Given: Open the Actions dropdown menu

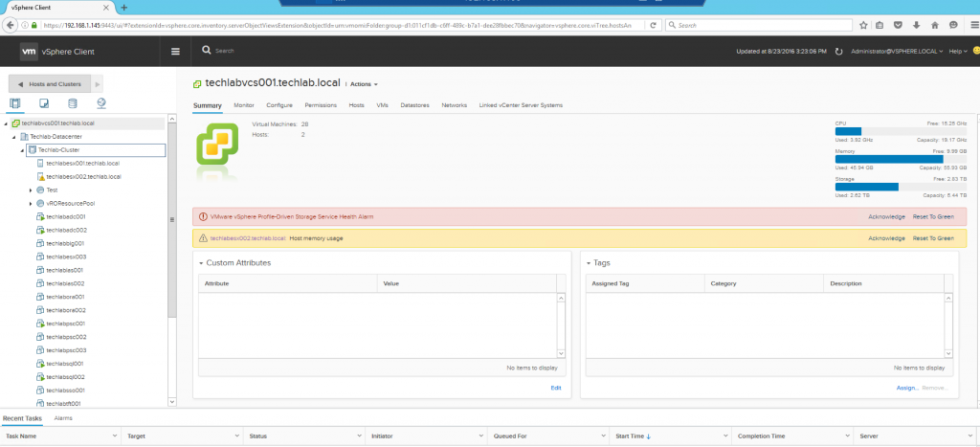Looking at the screenshot, I should point(364,84).
